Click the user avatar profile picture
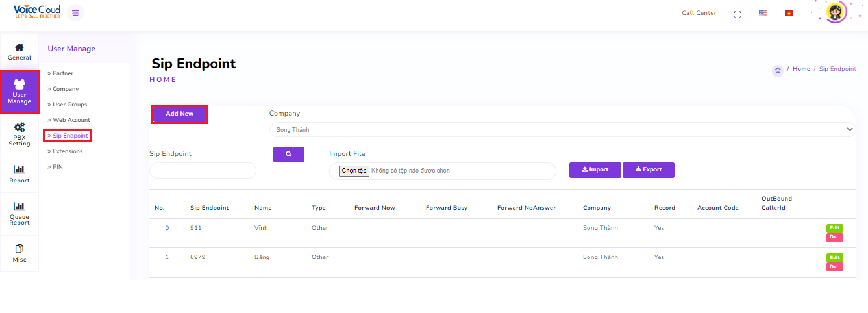Image resolution: width=868 pixels, height=313 pixels. tap(836, 12)
